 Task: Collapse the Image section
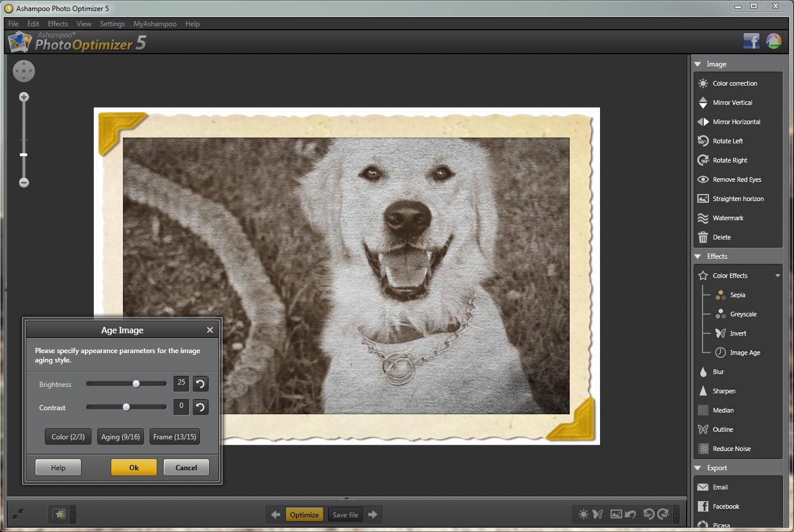pos(698,64)
